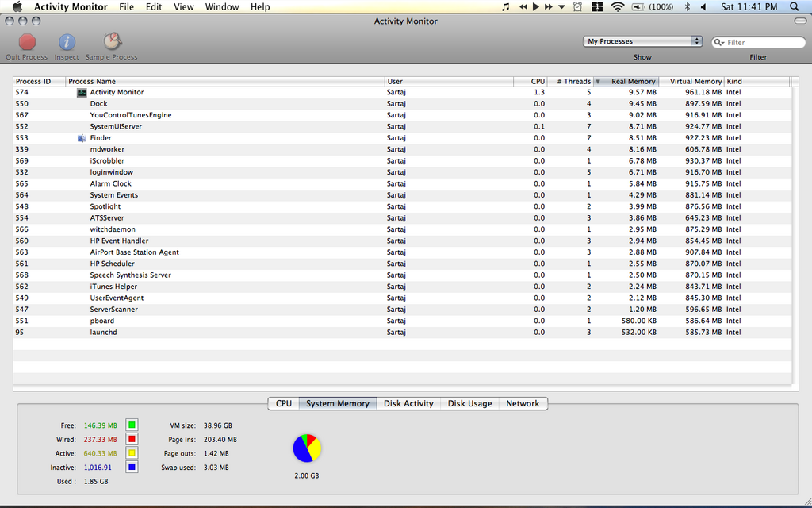Click the Quit Process stop-sign icon
This screenshot has height=508, width=812.
point(27,42)
